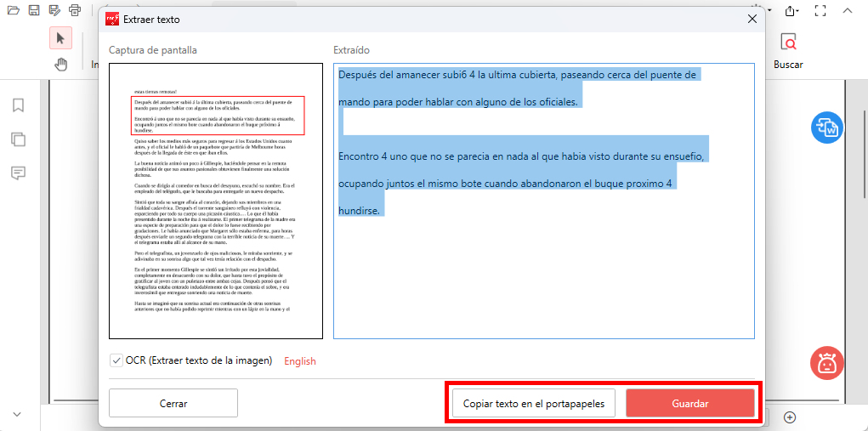Viewport: 868px width, 431px height.
Task: Click the Captura de pantalla page thumbnail
Action: [216, 201]
